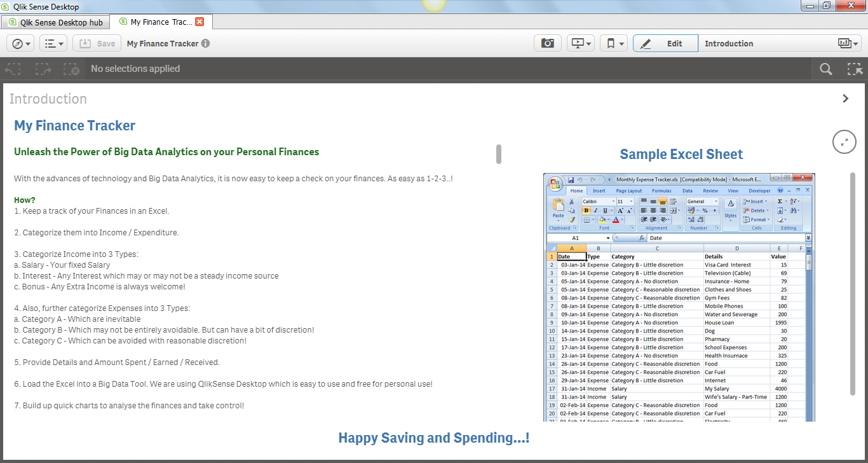Click 'No selections applied' text

135,69
